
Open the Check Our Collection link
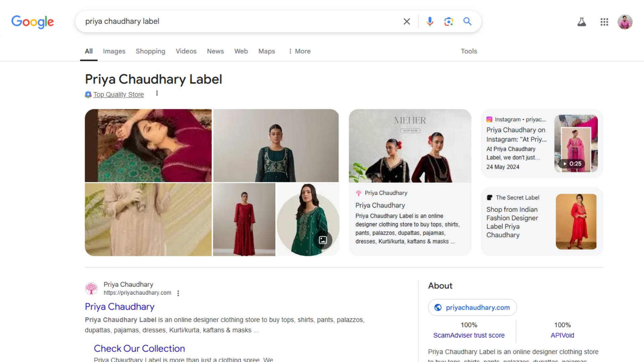pyautogui.click(x=139, y=349)
